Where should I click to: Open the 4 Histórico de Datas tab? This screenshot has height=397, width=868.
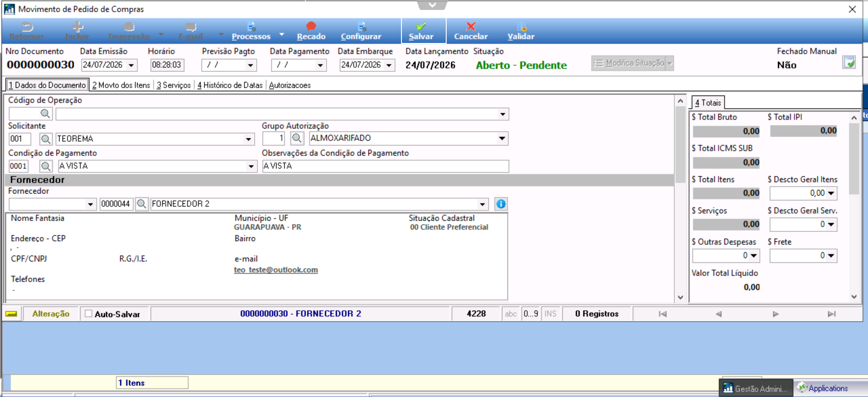pyautogui.click(x=230, y=85)
